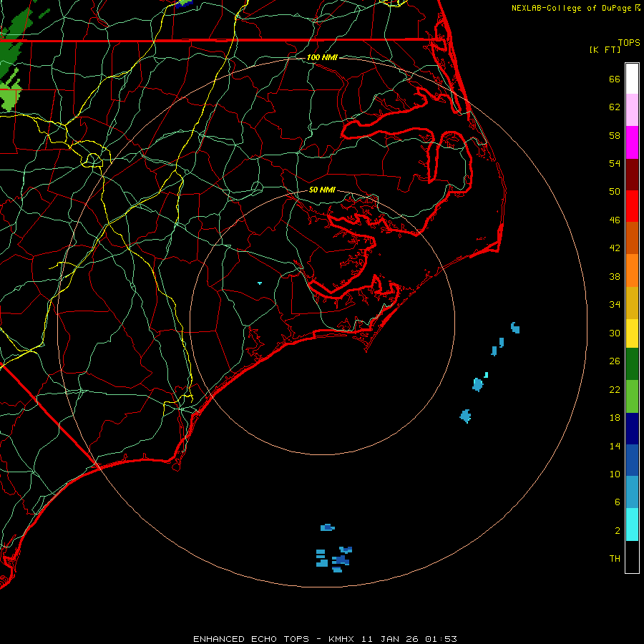Click the "100 NMI" range ring label
The height and width of the screenshot is (644, 644).
pyautogui.click(x=322, y=57)
